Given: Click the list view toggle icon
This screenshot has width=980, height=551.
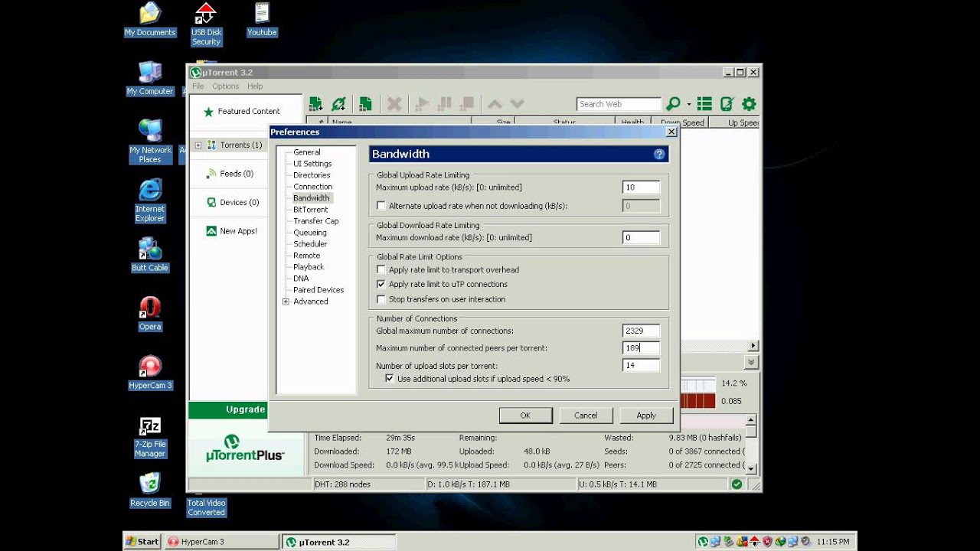Looking at the screenshot, I should pyautogui.click(x=704, y=104).
